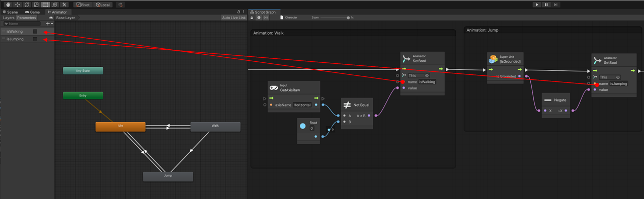Select the Jump state node
The height and width of the screenshot is (199, 644).
pos(168,176)
